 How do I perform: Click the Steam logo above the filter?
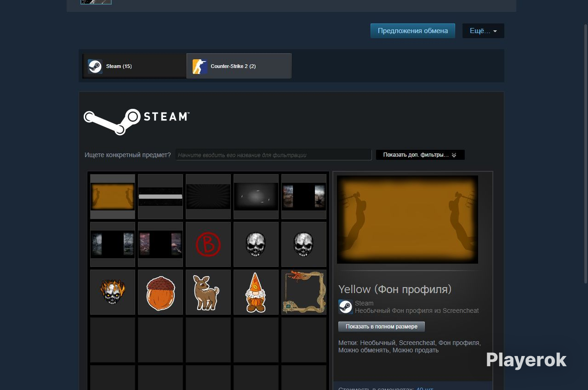coord(136,121)
